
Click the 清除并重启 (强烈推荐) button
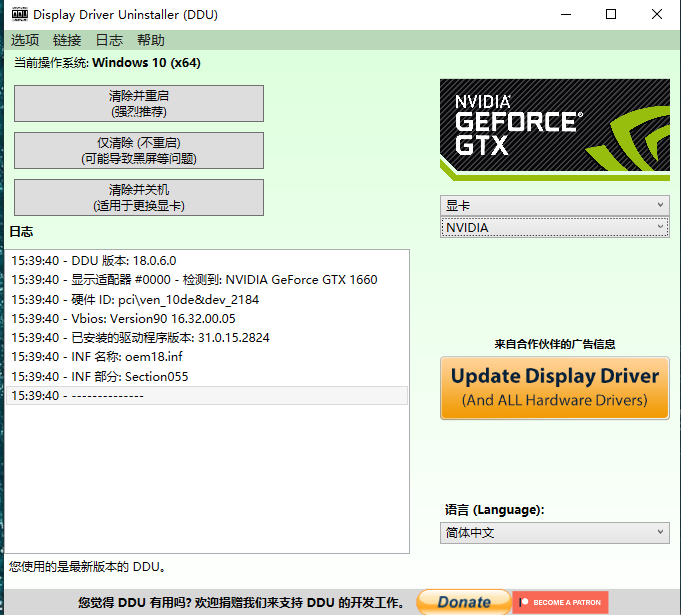tap(139, 103)
